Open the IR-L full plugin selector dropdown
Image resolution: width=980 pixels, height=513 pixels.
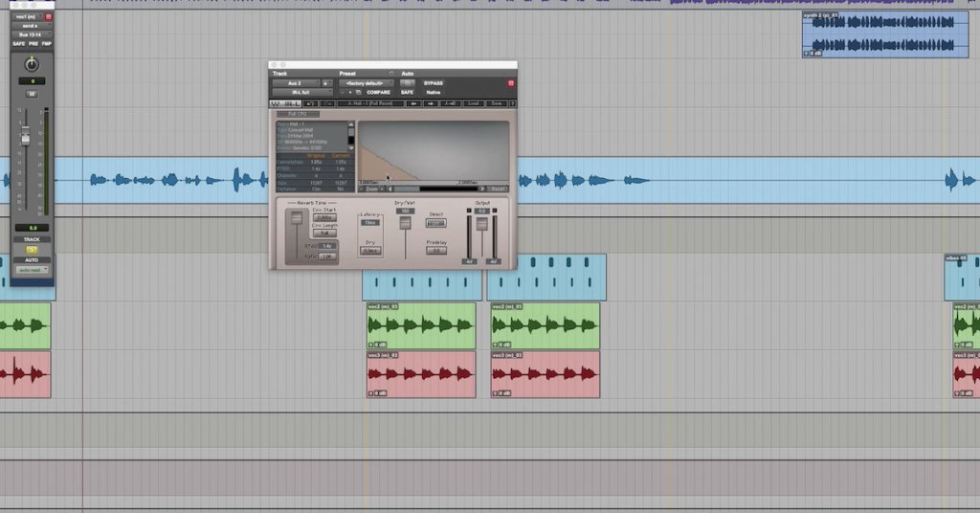[x=302, y=93]
